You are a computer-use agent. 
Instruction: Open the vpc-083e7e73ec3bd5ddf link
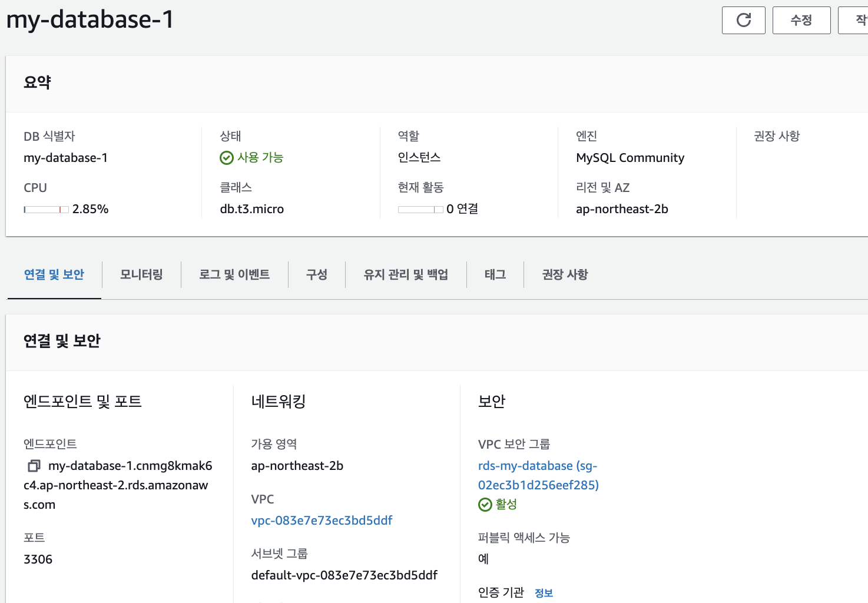[322, 521]
